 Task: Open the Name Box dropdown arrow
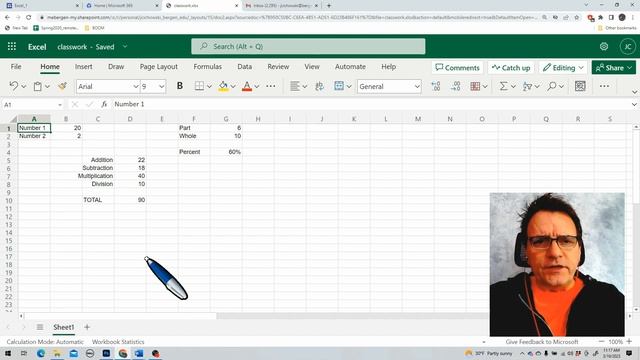pyautogui.click(x=60, y=105)
